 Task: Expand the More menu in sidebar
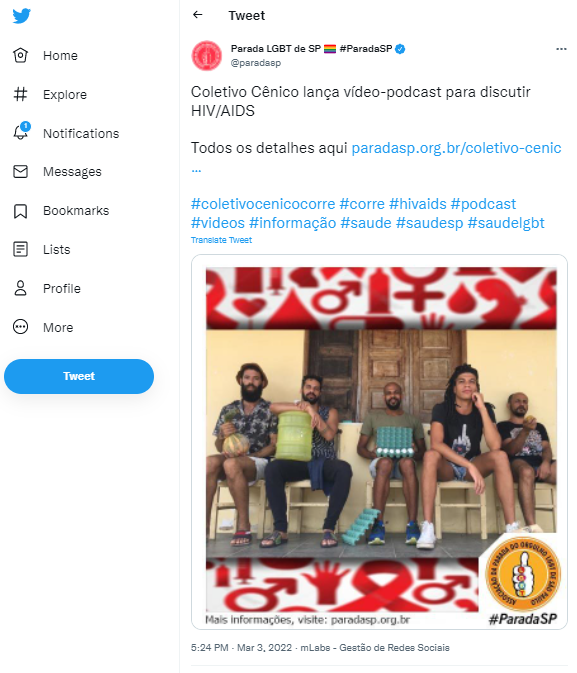[x=43, y=327]
